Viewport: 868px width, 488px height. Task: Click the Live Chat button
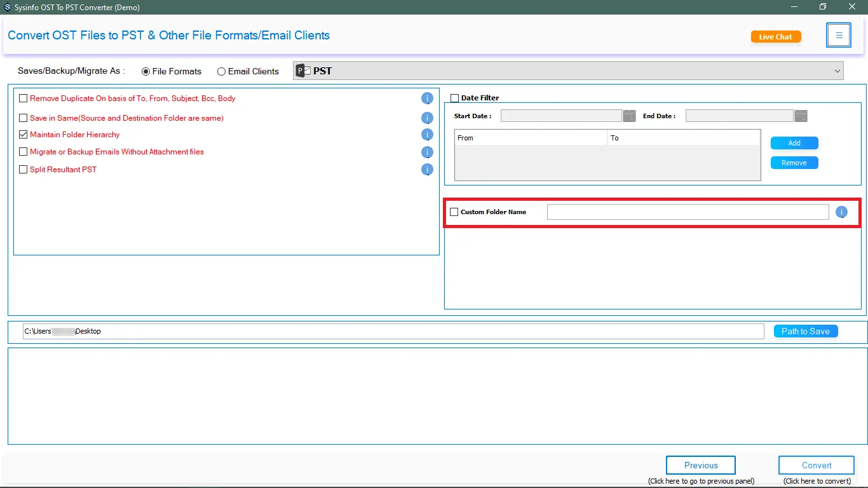pyautogui.click(x=776, y=37)
